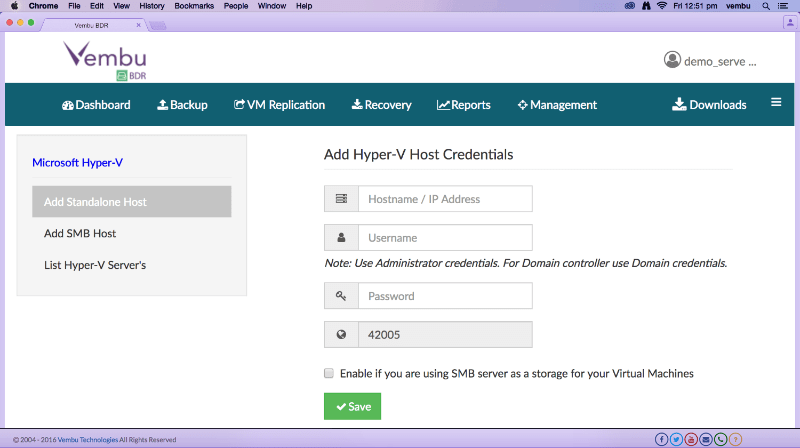Image resolution: width=800 pixels, height=448 pixels.
Task: Open macOS Spotlight search icon
Action: coord(766,6)
